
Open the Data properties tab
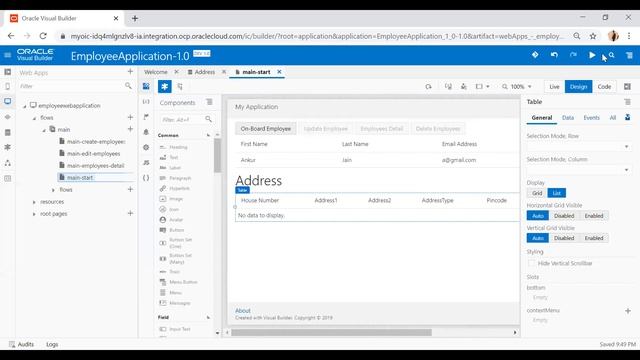tap(568, 118)
